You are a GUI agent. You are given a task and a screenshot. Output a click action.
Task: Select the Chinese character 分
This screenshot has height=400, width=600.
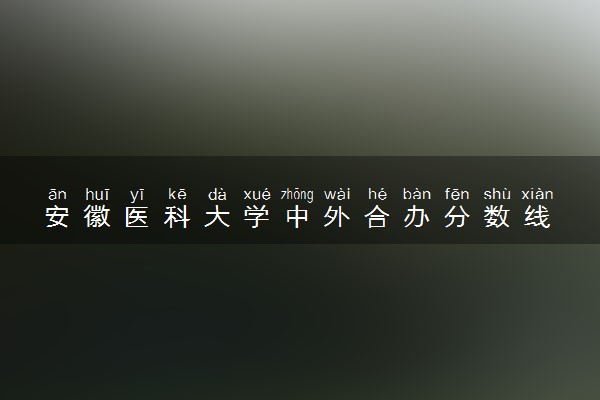[x=457, y=217]
